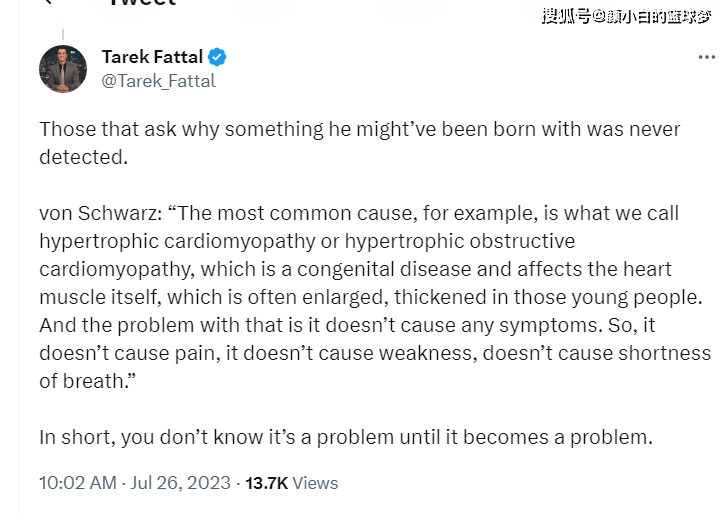The width and height of the screenshot is (726, 514).
Task: Open Tarek Fattal's profile picture
Action: click(63, 69)
